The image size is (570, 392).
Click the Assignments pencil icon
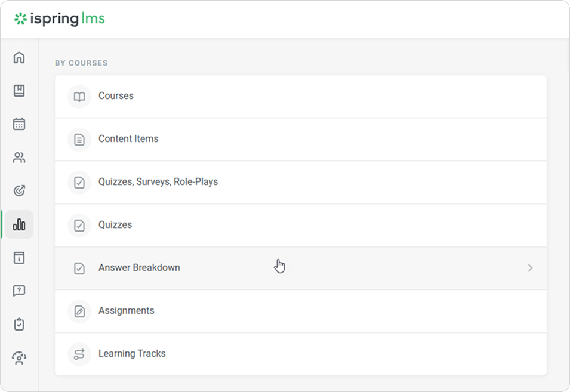point(79,311)
